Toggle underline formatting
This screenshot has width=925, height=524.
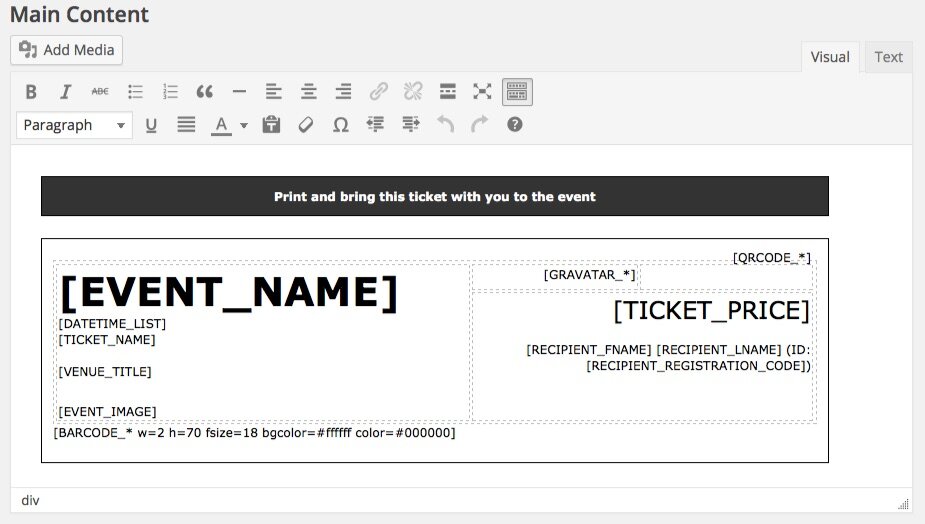(151, 125)
